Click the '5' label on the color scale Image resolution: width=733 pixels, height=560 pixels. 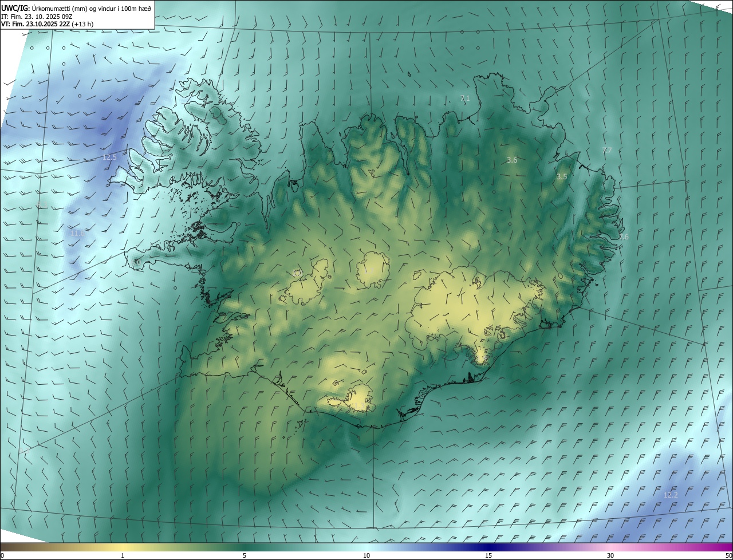(245, 555)
